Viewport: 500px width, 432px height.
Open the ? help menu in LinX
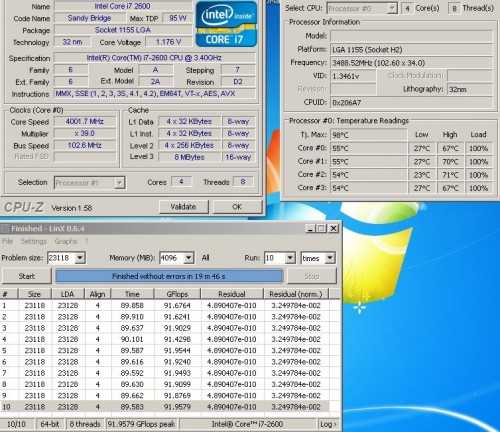(x=87, y=241)
